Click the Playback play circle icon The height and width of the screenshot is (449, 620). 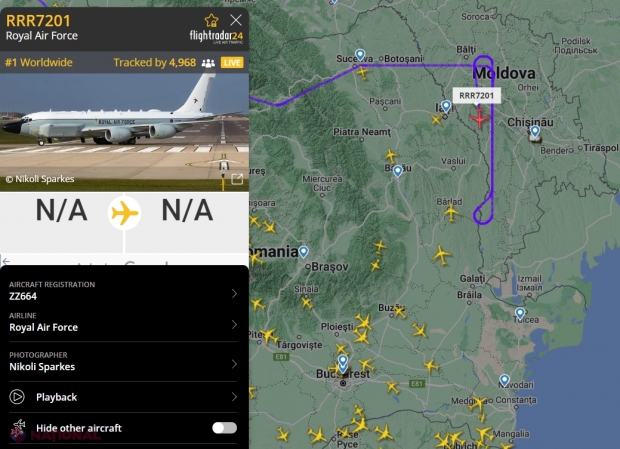[17, 397]
